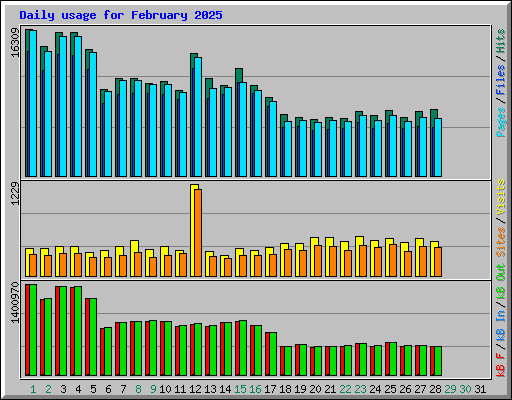Click the orange sites bar for day 12
Viewport: 512px width, 400px height.
coord(198,233)
